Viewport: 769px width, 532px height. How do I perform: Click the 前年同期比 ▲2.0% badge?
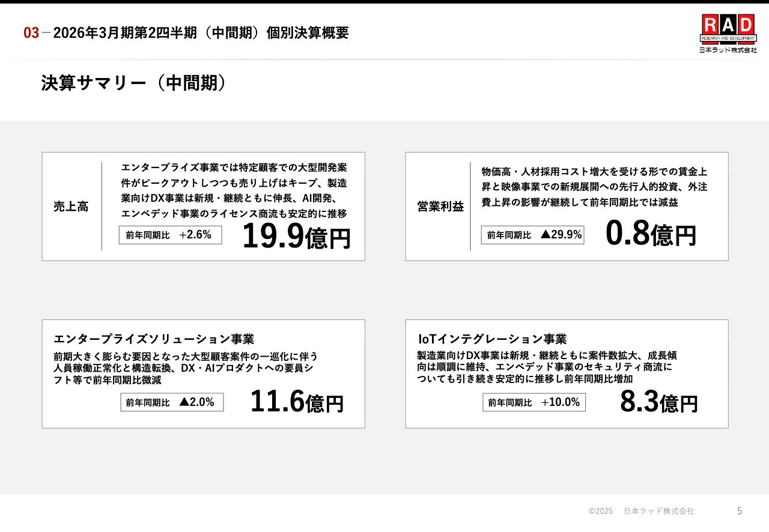(172, 402)
